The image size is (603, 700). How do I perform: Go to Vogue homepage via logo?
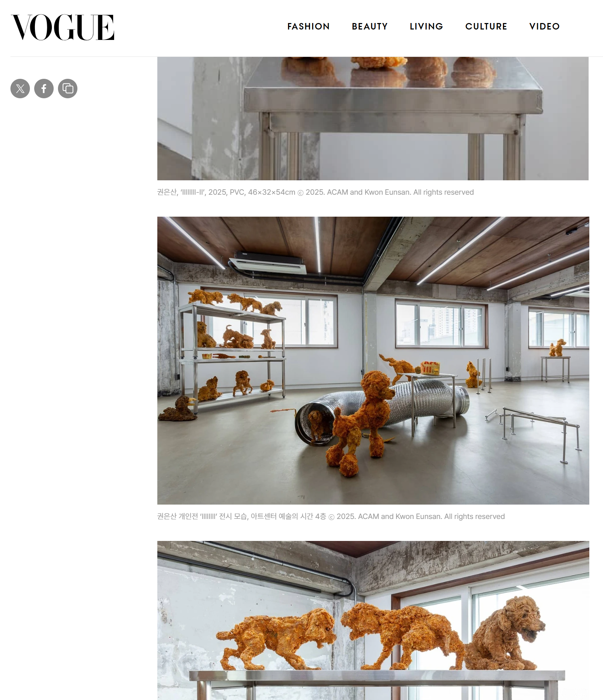pos(63,27)
